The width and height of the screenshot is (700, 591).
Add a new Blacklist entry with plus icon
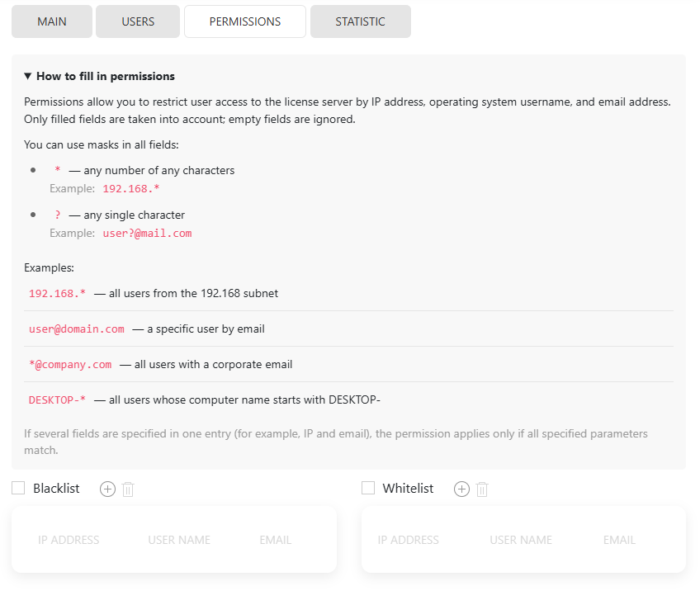pyautogui.click(x=107, y=489)
